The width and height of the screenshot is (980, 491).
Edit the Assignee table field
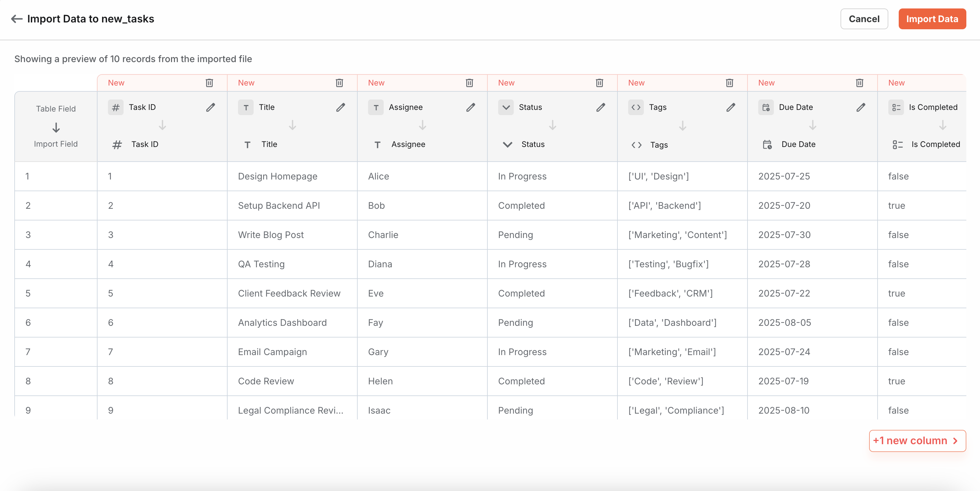pos(470,107)
